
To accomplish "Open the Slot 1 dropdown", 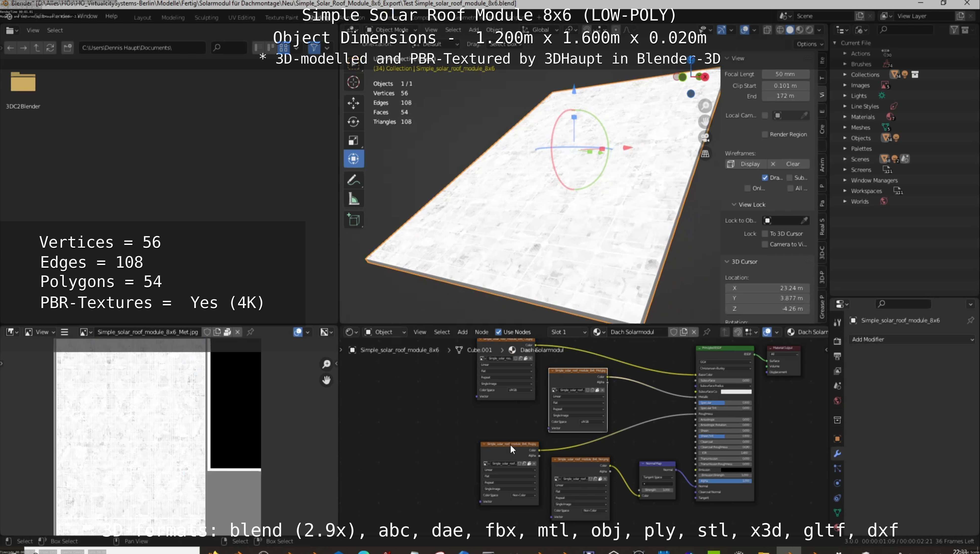I will click(x=567, y=332).
